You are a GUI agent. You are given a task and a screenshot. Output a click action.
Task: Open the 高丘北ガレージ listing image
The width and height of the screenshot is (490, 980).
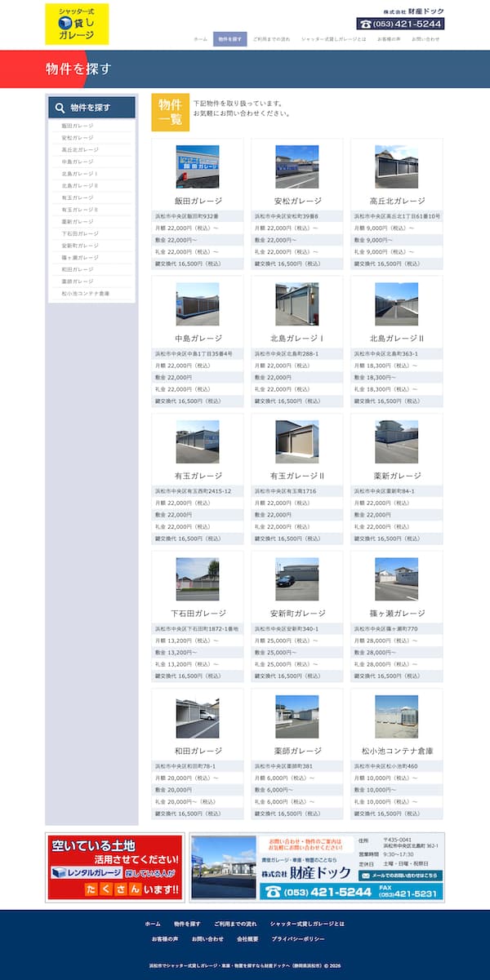click(396, 166)
